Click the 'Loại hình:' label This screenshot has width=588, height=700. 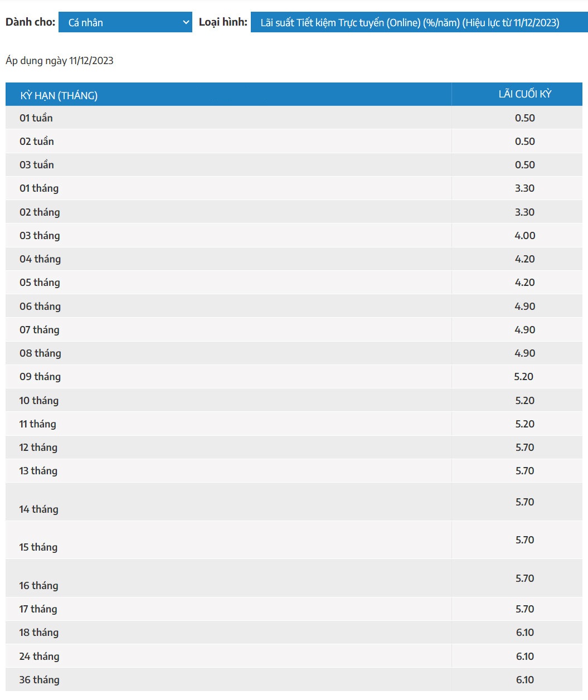point(223,22)
